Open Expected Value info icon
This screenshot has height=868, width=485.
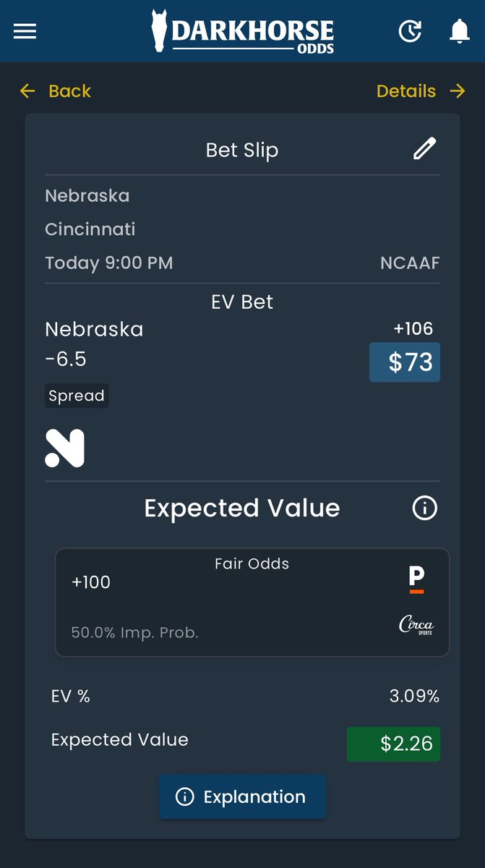(424, 509)
